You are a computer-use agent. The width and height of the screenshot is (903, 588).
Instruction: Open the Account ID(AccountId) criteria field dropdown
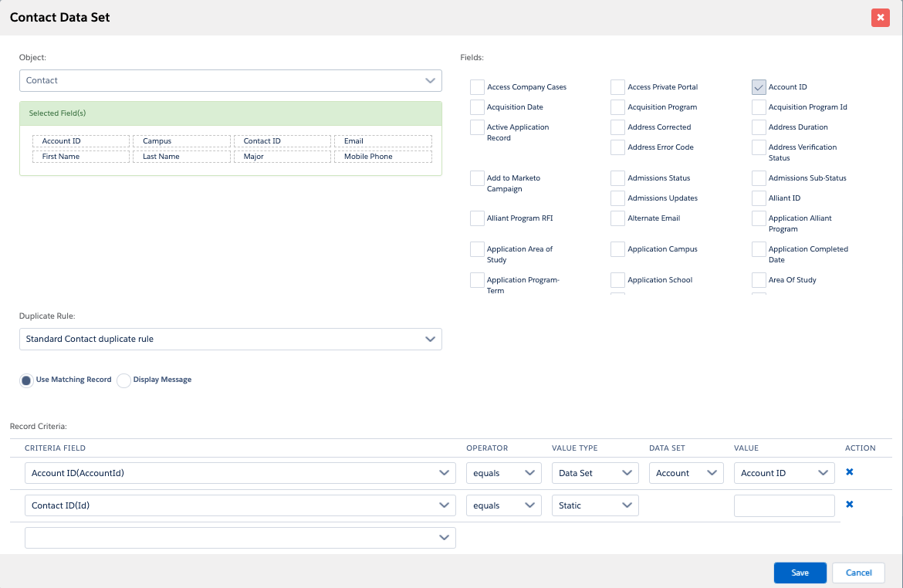coord(239,473)
